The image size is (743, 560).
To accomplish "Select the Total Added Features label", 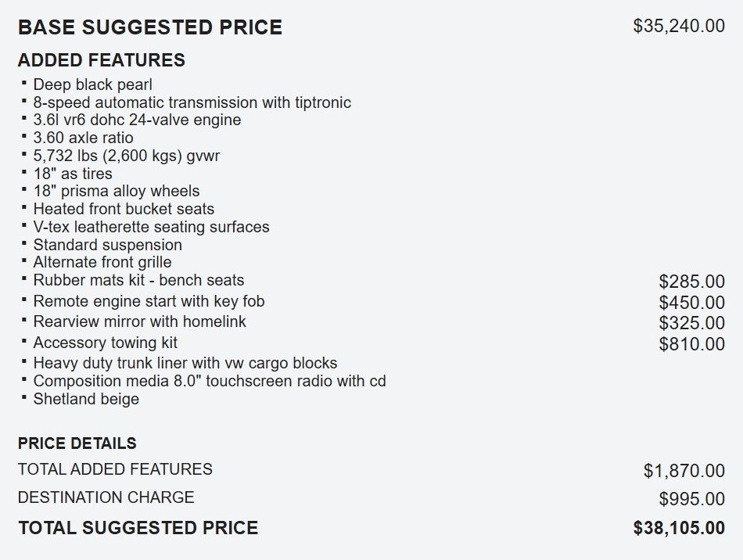I will point(115,469).
